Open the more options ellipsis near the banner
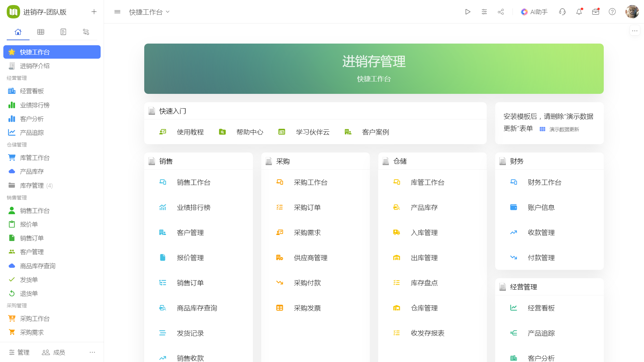This screenshot has height=362, width=644. click(x=635, y=31)
